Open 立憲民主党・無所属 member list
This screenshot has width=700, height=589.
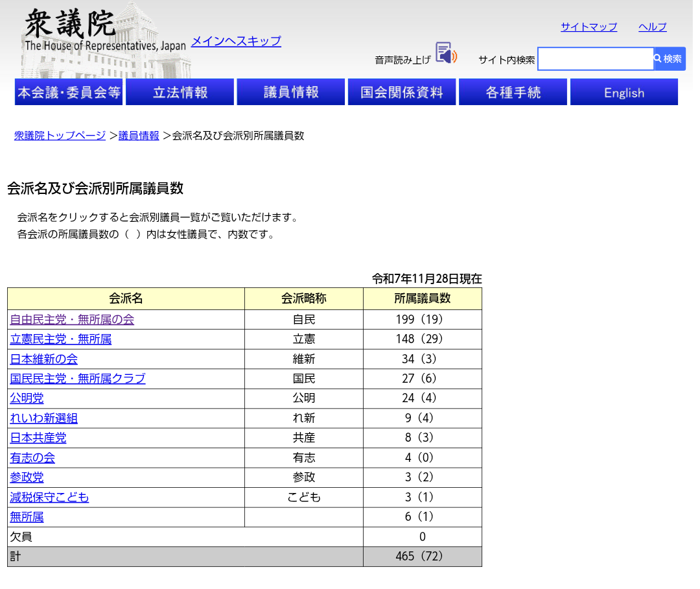click(x=61, y=339)
